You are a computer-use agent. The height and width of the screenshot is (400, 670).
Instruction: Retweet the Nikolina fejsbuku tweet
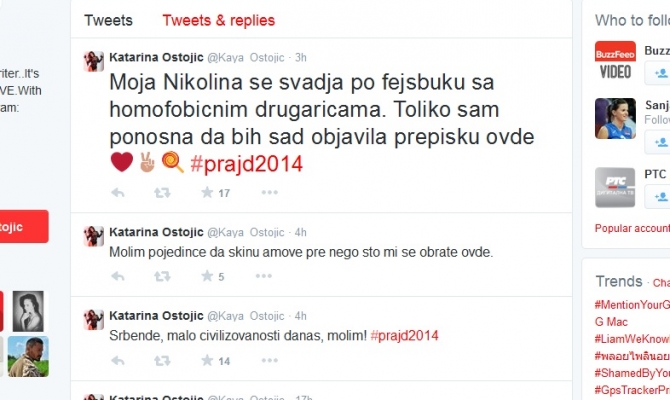coord(162,193)
